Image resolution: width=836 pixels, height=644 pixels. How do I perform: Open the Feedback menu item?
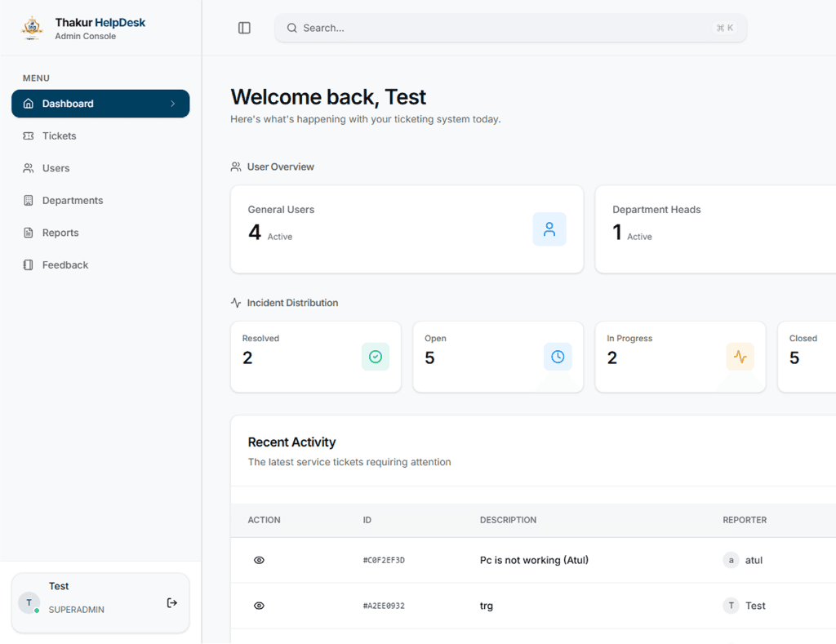(100, 265)
